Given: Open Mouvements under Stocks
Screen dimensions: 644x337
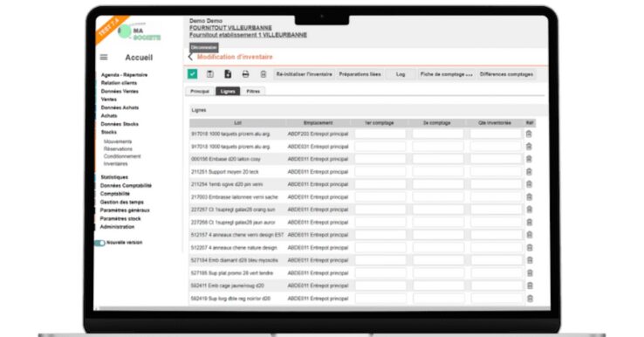Looking at the screenshot, I should [x=118, y=141].
